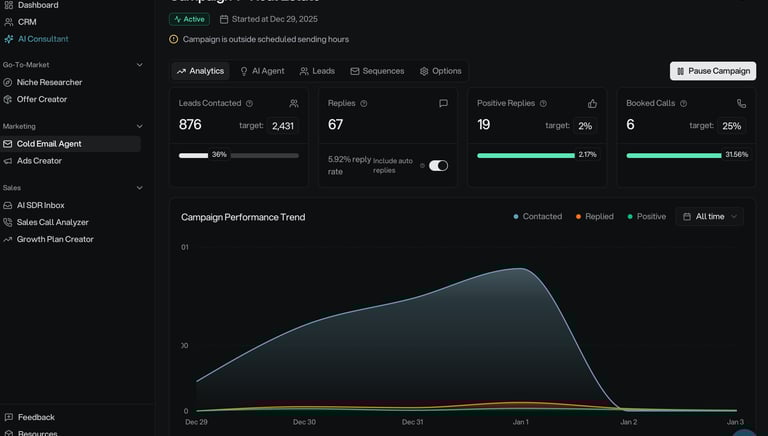Click the Ads Creator sidebar icon

9,161
